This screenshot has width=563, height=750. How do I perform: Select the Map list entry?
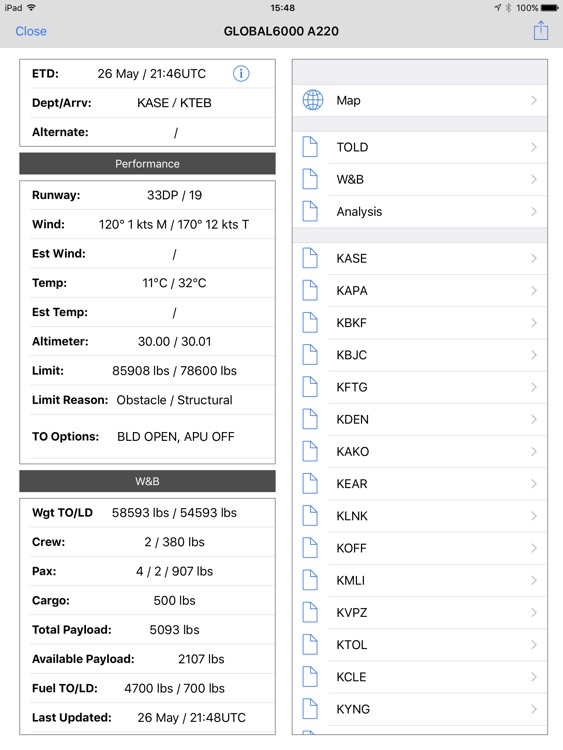[x=419, y=100]
